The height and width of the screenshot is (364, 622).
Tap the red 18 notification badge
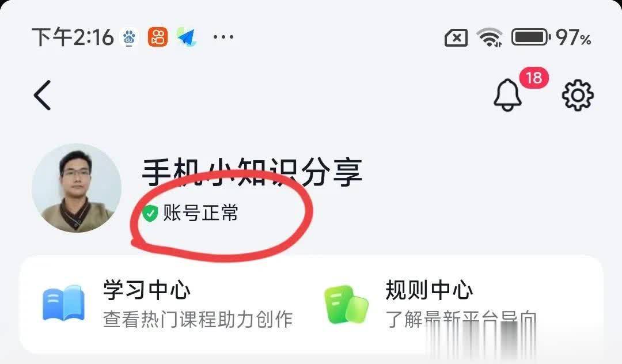(534, 78)
